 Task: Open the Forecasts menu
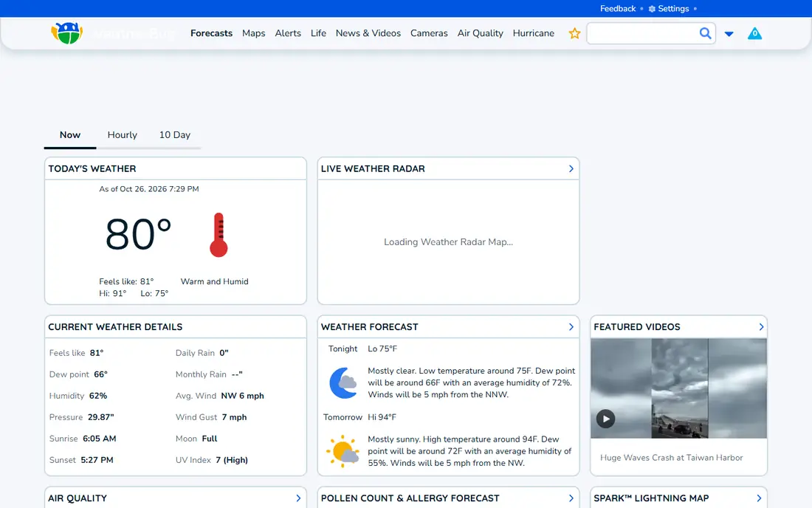pos(211,33)
